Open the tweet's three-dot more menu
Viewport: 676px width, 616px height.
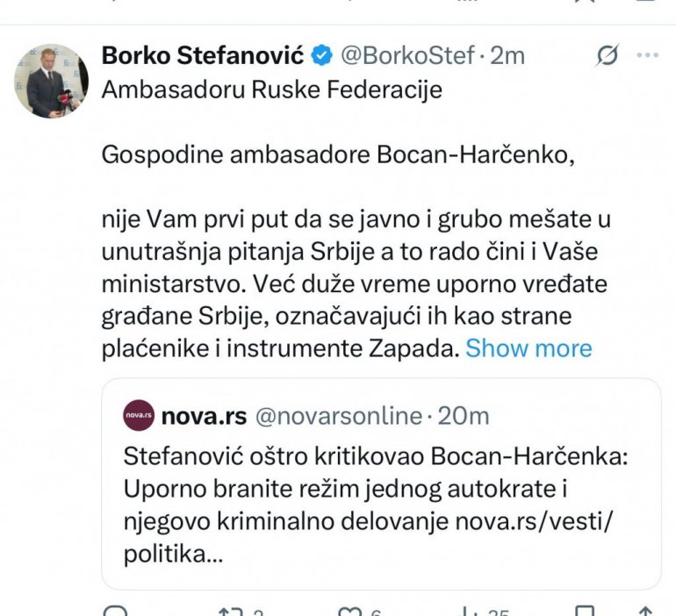(646, 56)
